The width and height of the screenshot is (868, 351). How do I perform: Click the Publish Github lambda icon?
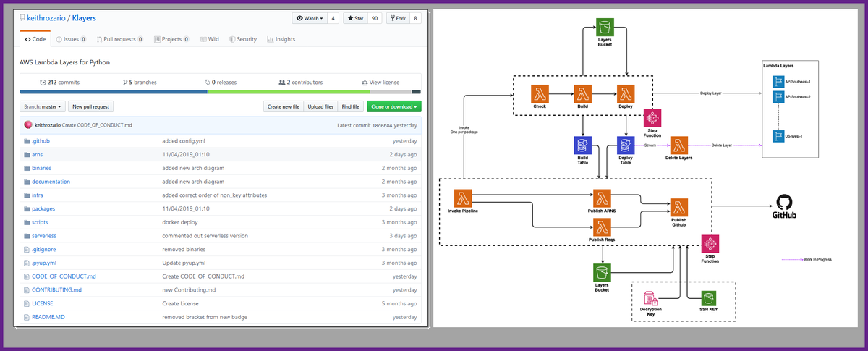pos(678,207)
